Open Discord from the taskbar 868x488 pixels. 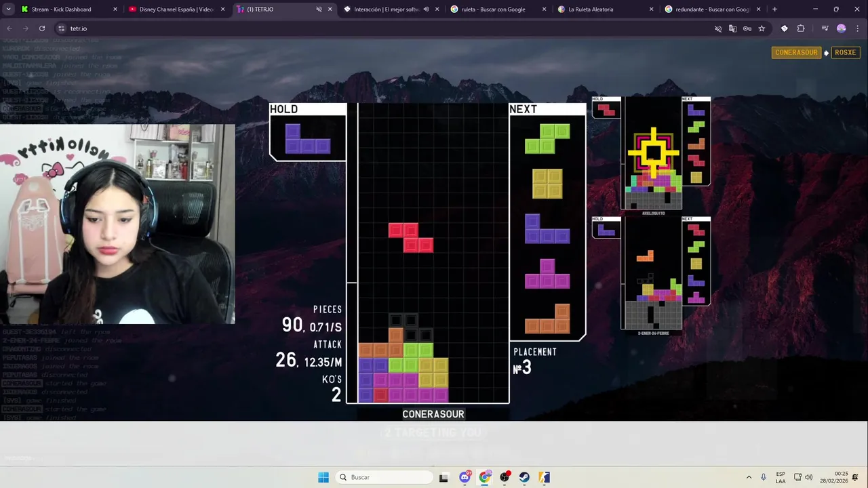click(465, 477)
